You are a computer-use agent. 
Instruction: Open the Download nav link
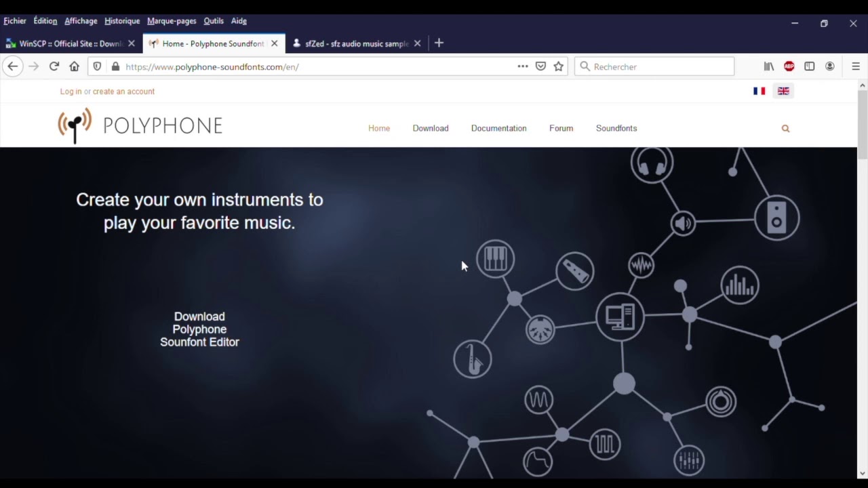click(x=431, y=128)
